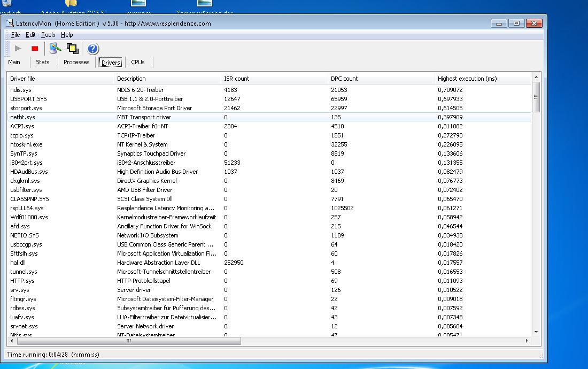Click the Synaptics Touchpad Driver description
Viewport: 588px width, 369px height.
[x=151, y=153]
